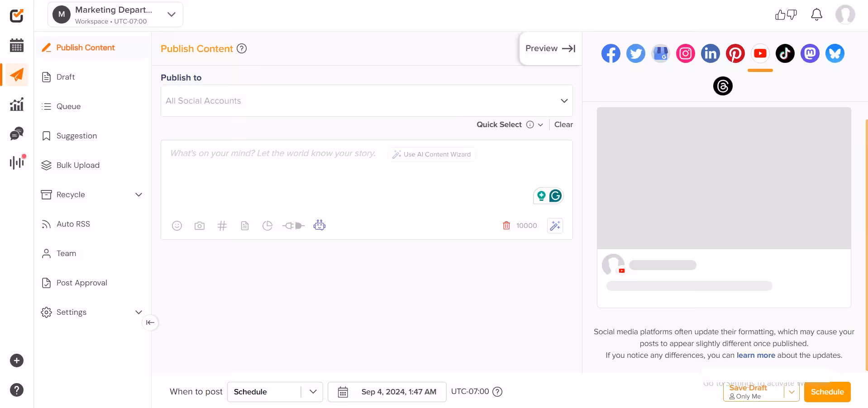
Task: Preview the Facebook post format
Action: pos(611,53)
